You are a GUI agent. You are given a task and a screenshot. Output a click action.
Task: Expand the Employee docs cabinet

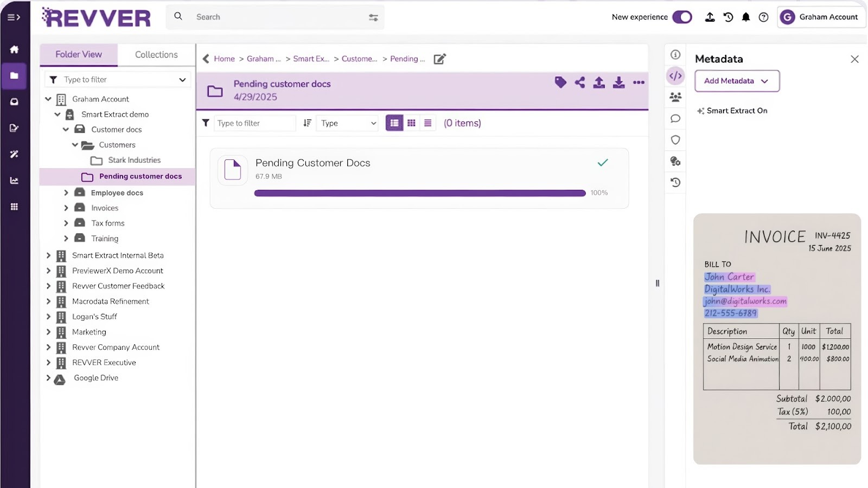(x=66, y=192)
